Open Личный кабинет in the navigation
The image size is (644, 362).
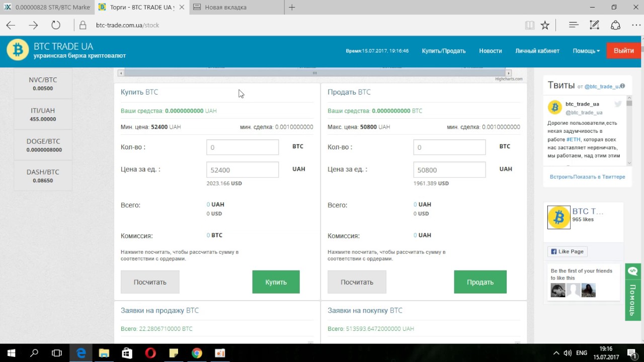click(537, 51)
